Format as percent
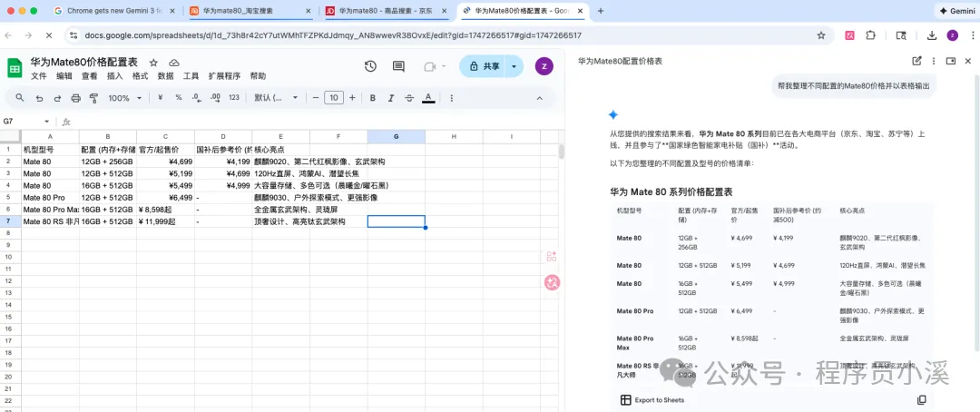980x412 pixels. (x=179, y=97)
